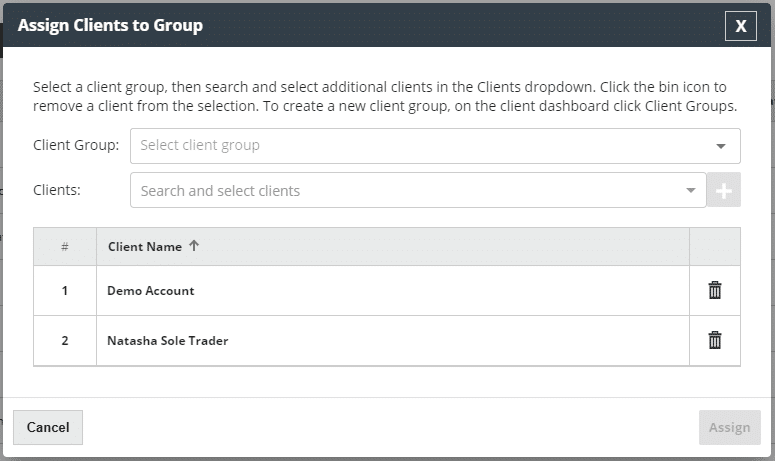Click the Assign button
Viewport: 775px width, 461px height.
pos(729,427)
